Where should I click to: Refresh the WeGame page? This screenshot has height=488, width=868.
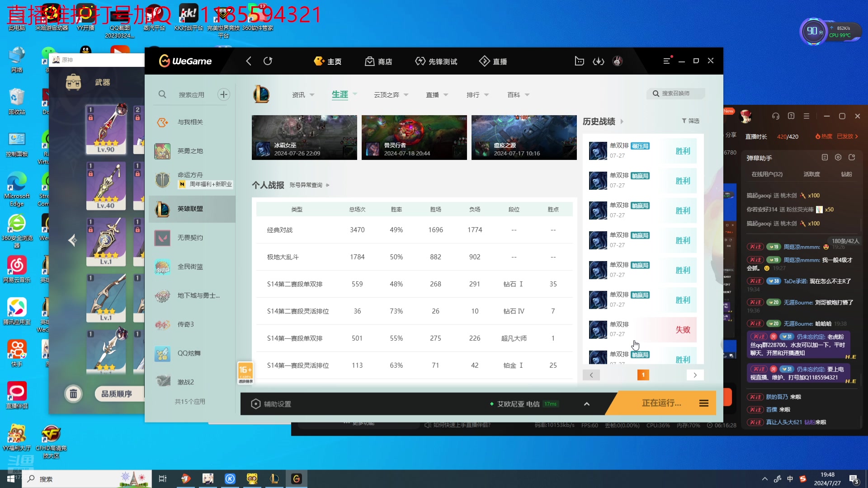pos(268,61)
